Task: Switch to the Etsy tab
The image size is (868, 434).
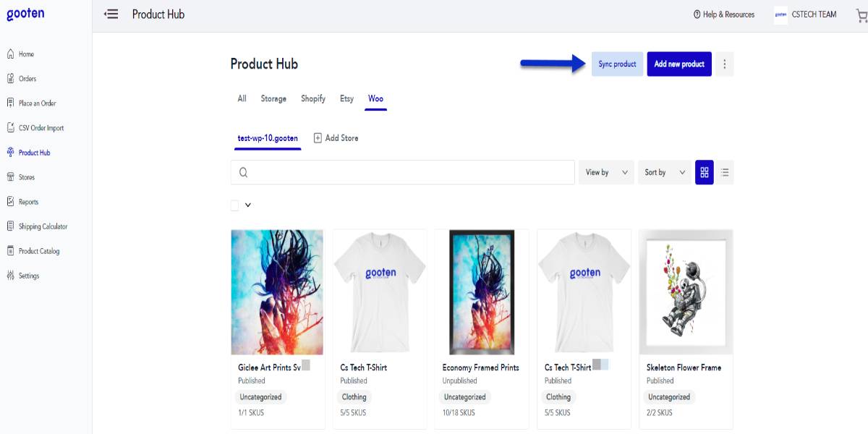Action: coord(347,98)
